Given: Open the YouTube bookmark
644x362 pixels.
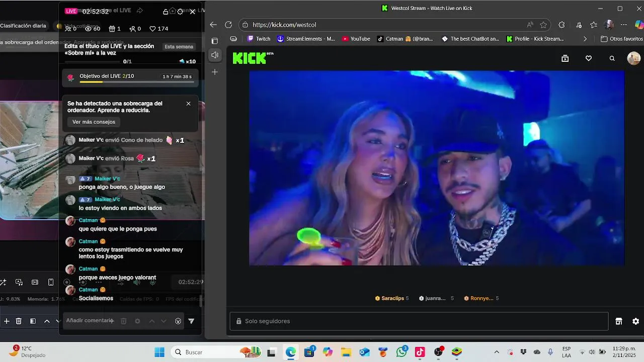Looking at the screenshot, I should tap(356, 39).
